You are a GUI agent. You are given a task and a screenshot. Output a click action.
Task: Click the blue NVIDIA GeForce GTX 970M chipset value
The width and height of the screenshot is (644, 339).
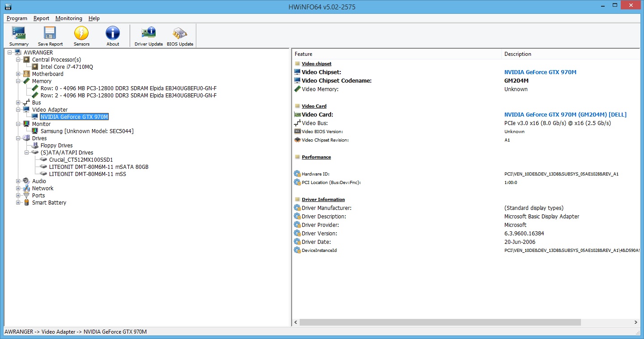coord(540,72)
